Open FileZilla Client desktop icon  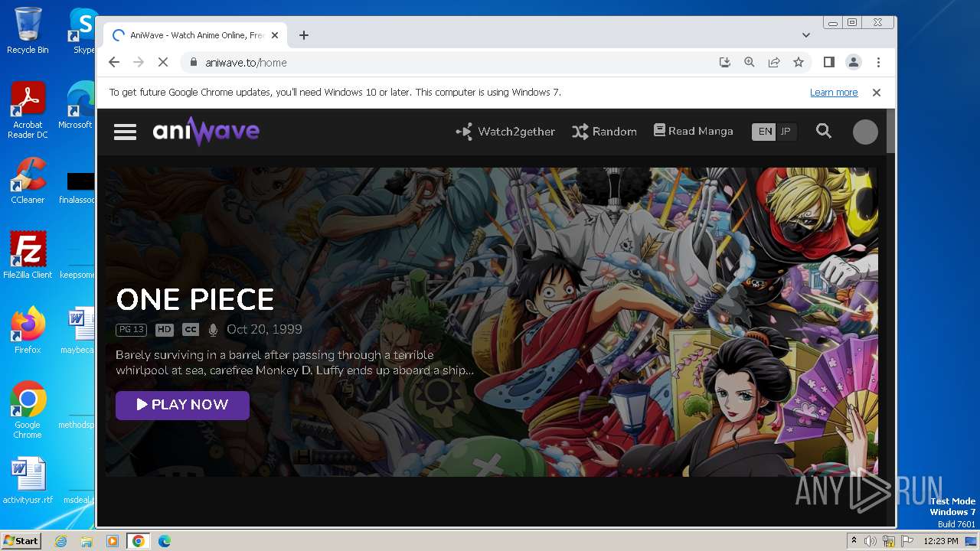28,255
